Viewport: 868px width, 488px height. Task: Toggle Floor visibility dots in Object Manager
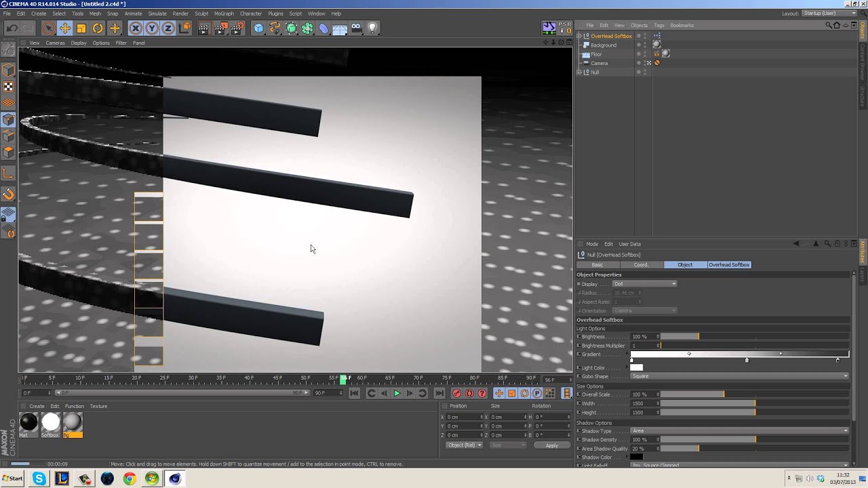point(645,54)
